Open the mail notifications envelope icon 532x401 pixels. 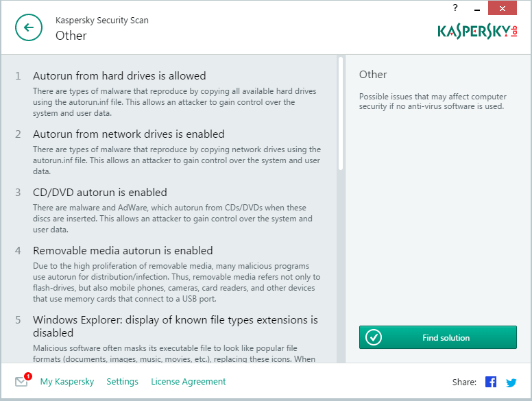[21, 382]
